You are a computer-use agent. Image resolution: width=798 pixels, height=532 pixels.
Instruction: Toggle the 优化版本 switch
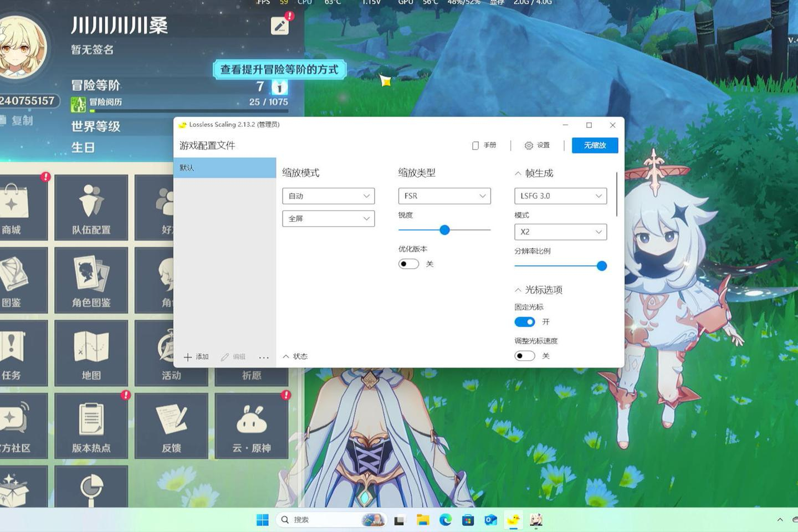pyautogui.click(x=408, y=264)
